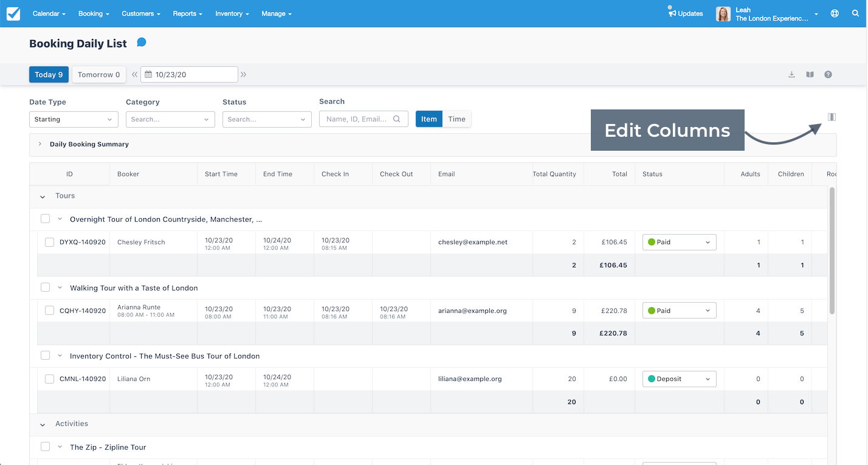The image size is (868, 465).
Task: Open the Edit Columns icon
Action: coord(832,117)
